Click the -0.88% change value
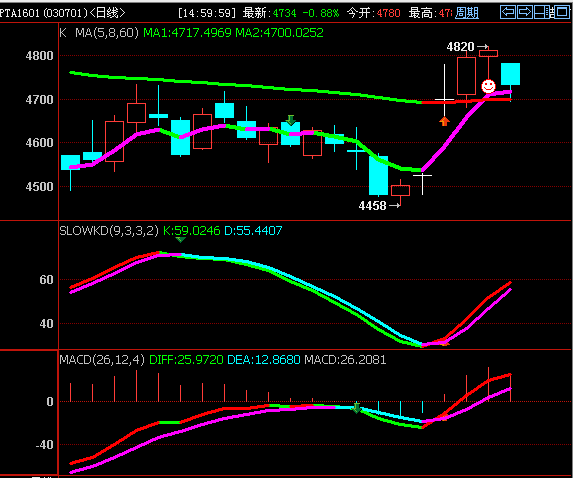This screenshot has height=478, width=573. (321, 14)
